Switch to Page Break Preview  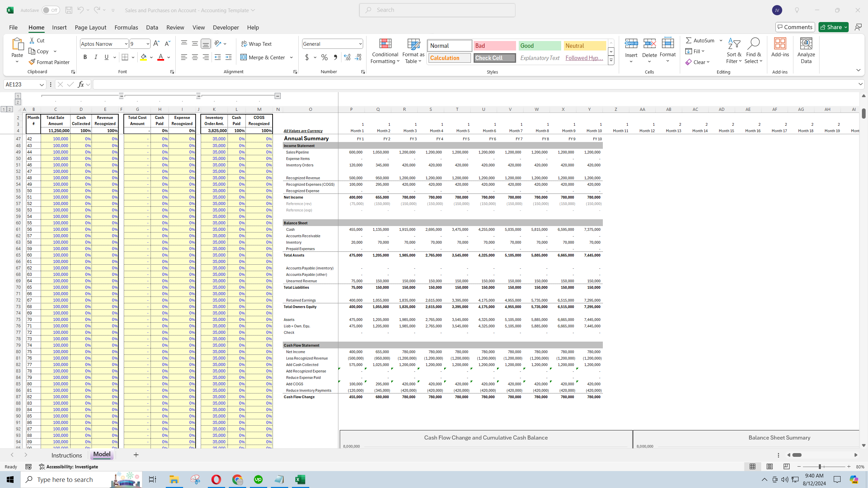click(787, 467)
